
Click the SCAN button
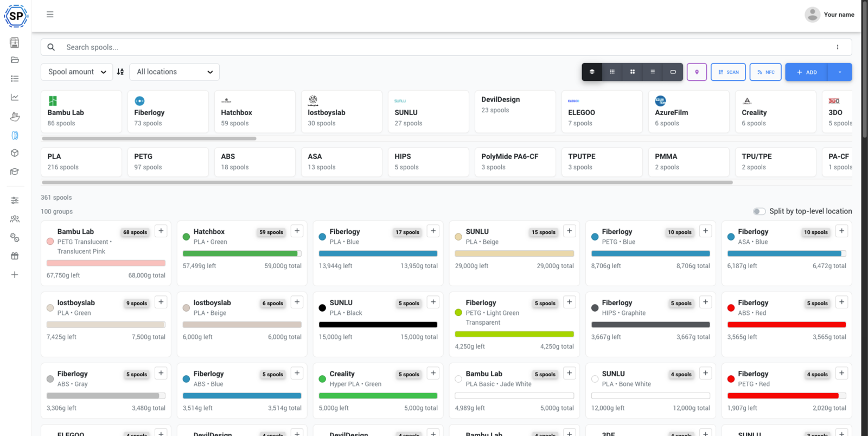pos(728,72)
